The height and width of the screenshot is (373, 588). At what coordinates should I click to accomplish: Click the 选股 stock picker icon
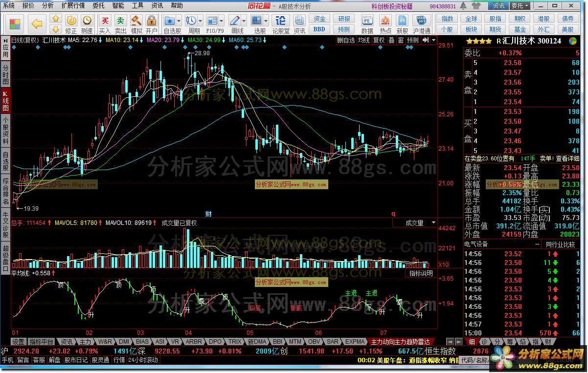pyautogui.click(x=257, y=21)
